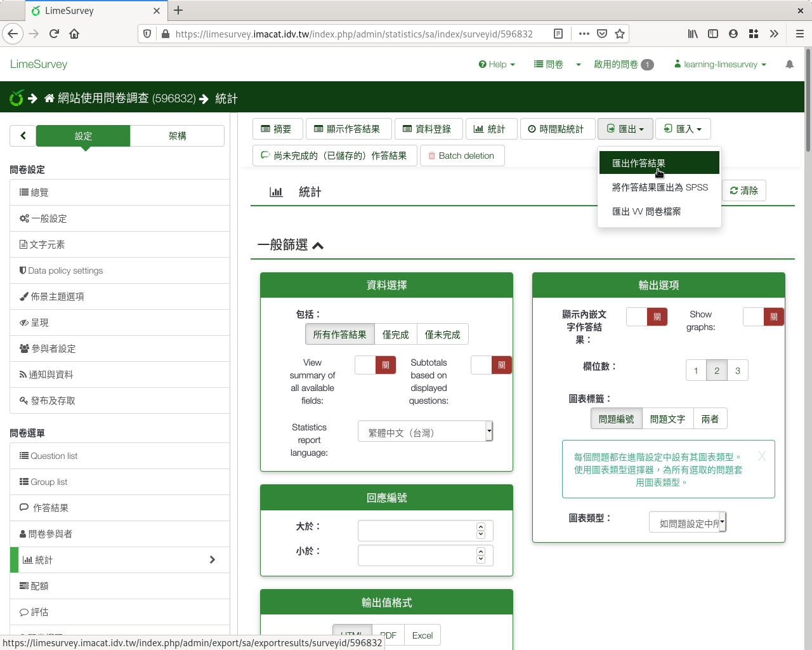
Task: Click the 清除 clear button
Action: click(744, 190)
